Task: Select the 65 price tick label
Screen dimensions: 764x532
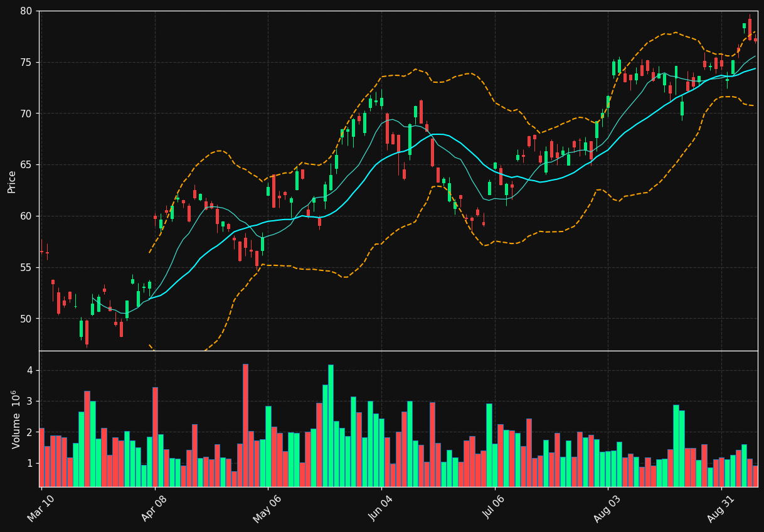Action: [26, 165]
